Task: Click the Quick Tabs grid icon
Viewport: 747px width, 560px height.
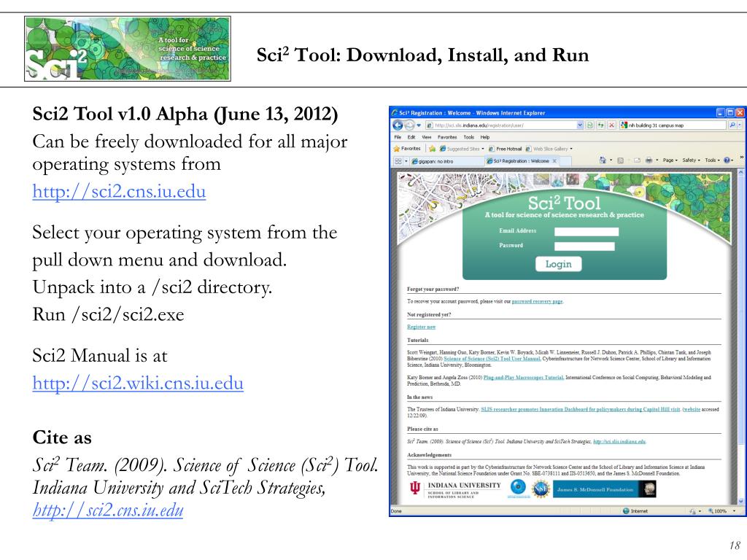Action: (398, 161)
